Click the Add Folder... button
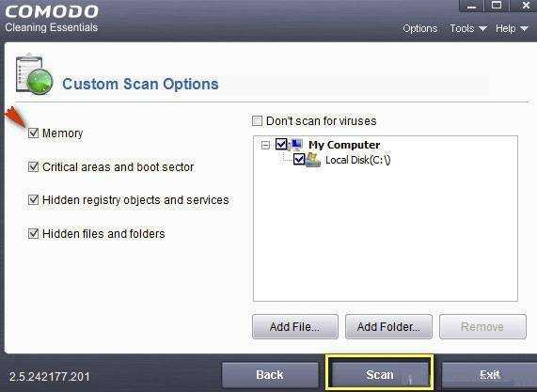The height and width of the screenshot is (392, 537). point(388,326)
